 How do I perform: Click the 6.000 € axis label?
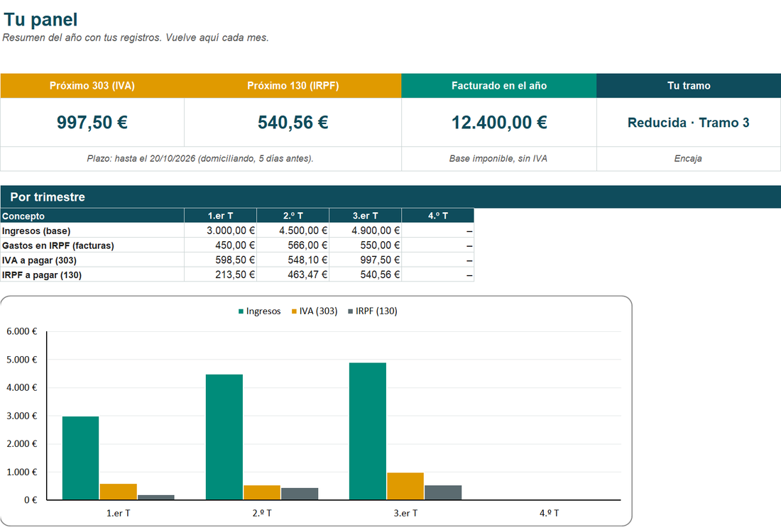tap(22, 331)
